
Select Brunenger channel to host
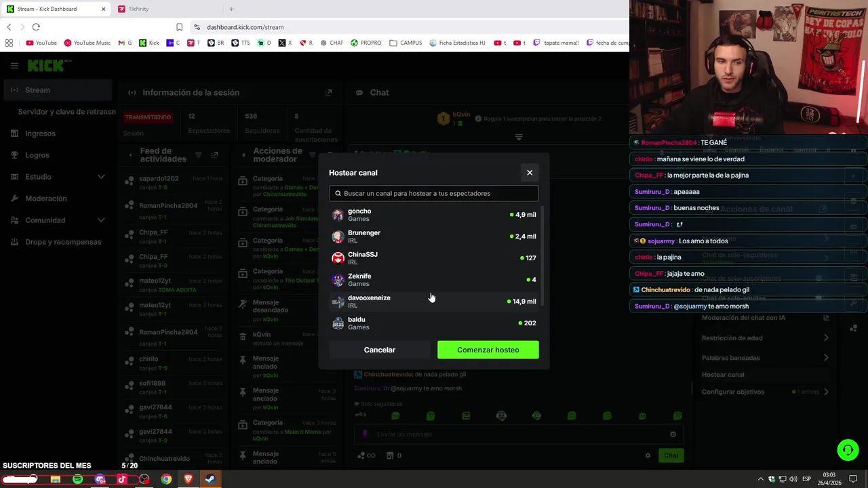pos(434,237)
